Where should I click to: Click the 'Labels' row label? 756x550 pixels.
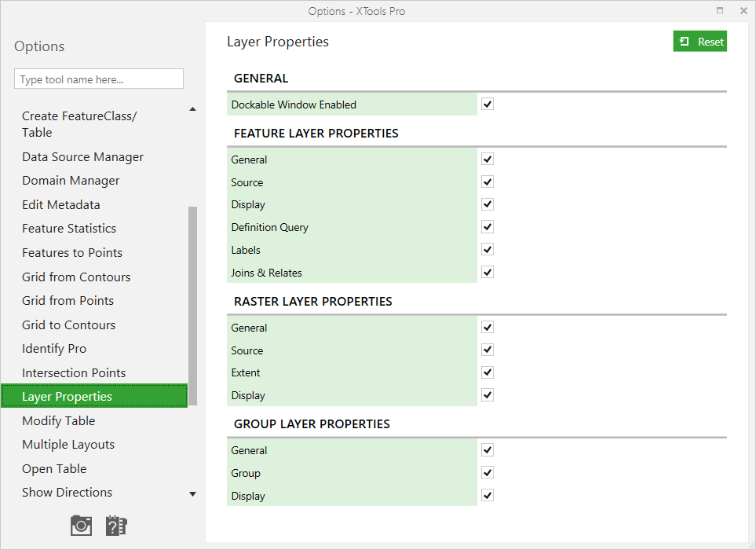[246, 250]
